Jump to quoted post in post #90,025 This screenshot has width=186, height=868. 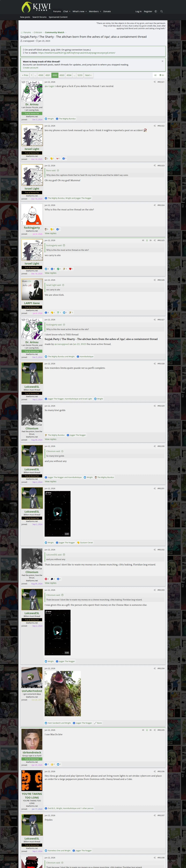tap(64, 245)
